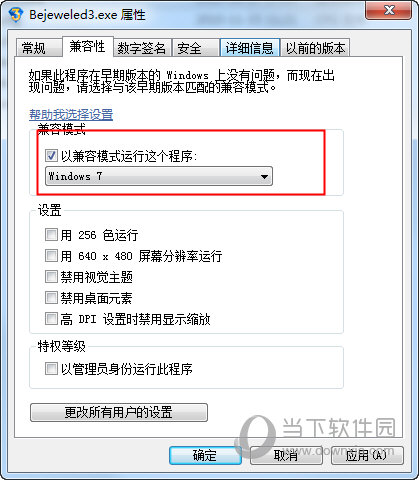Enable 禁用桌面元素 option
This screenshot has height=480, width=419.
click(x=51, y=298)
